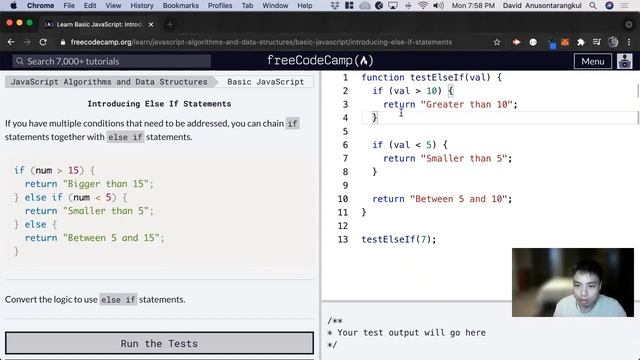Open the Extensions puzzle piece menu
Viewport: 640px width, 360px height.
(x=581, y=42)
